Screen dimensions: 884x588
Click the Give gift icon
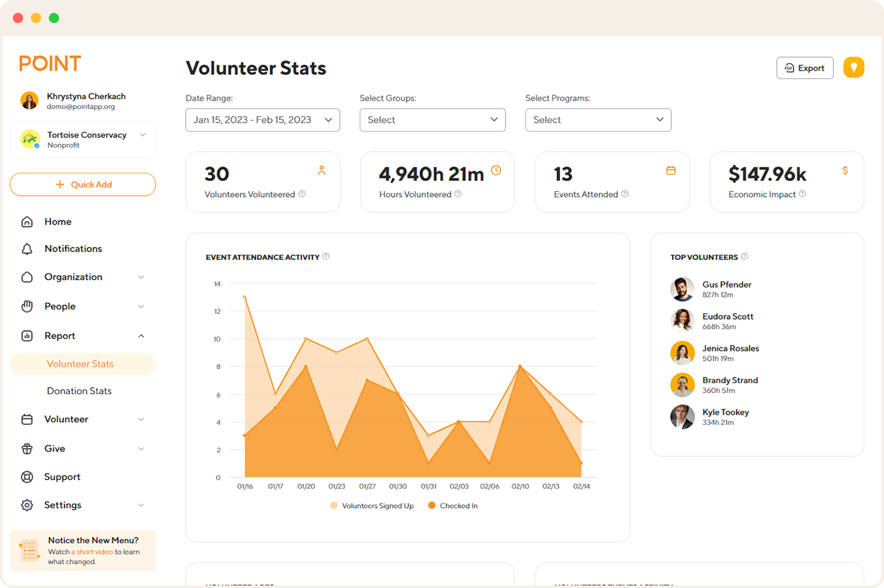point(27,448)
